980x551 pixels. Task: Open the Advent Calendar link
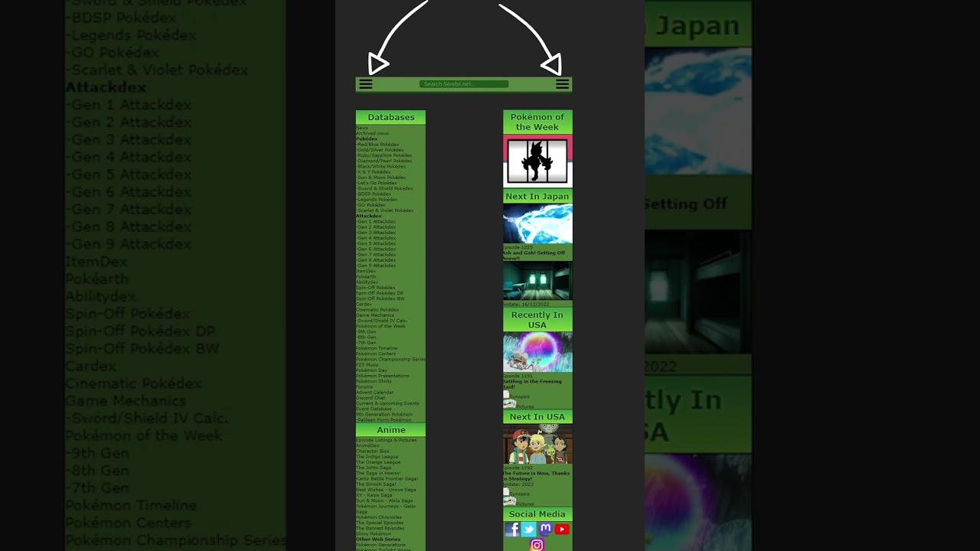(374, 393)
